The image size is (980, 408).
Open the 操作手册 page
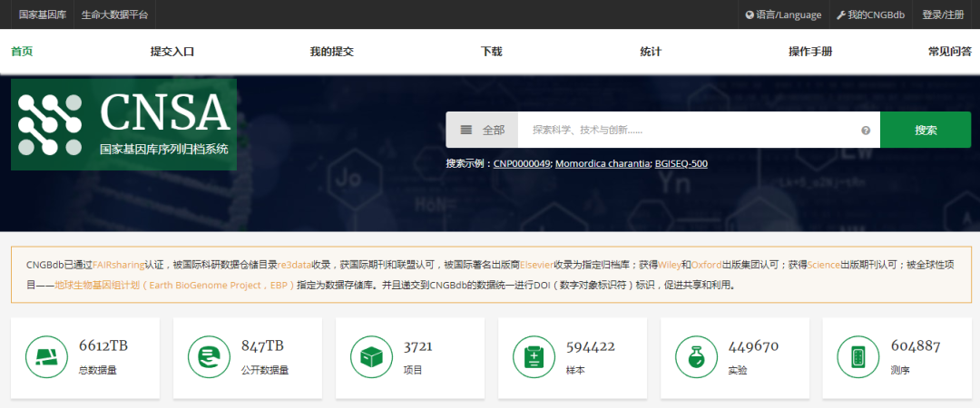[x=810, y=52]
